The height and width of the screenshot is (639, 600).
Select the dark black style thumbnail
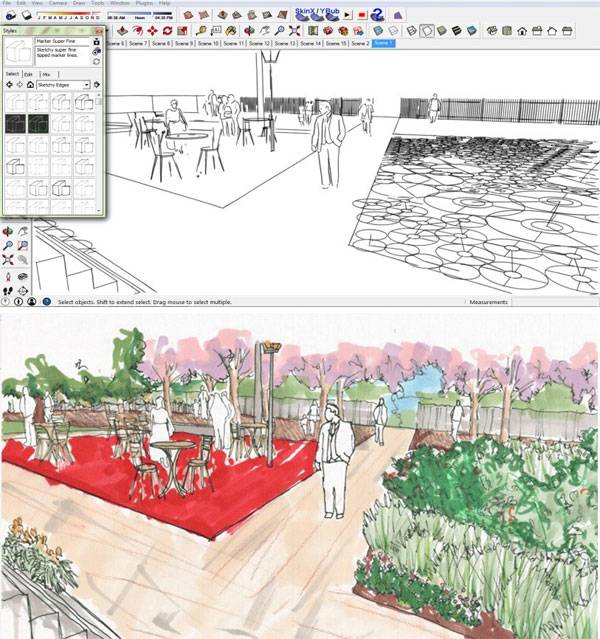(x=14, y=124)
